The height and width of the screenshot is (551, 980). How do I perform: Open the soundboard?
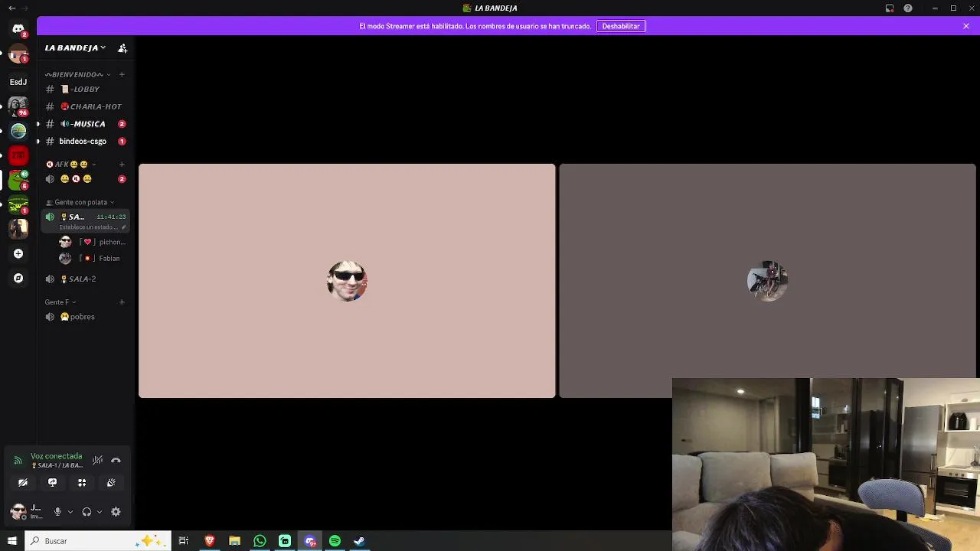point(111,483)
